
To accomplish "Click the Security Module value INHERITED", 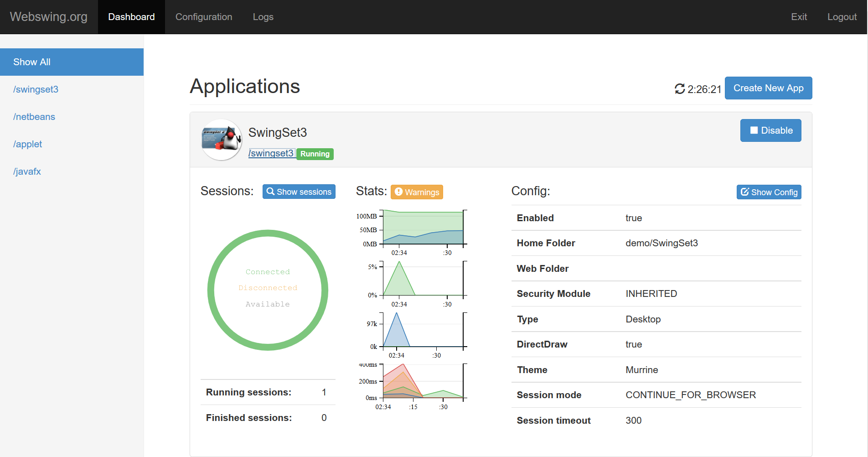I will (651, 294).
